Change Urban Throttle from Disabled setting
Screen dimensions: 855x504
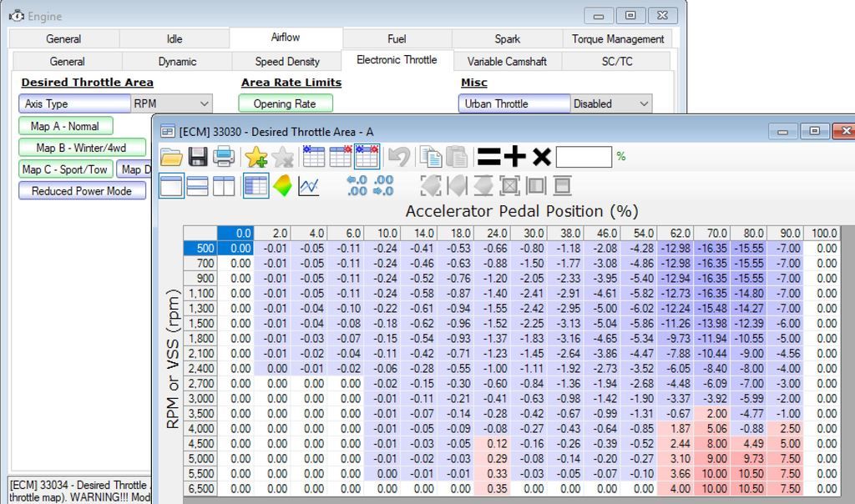[x=610, y=103]
